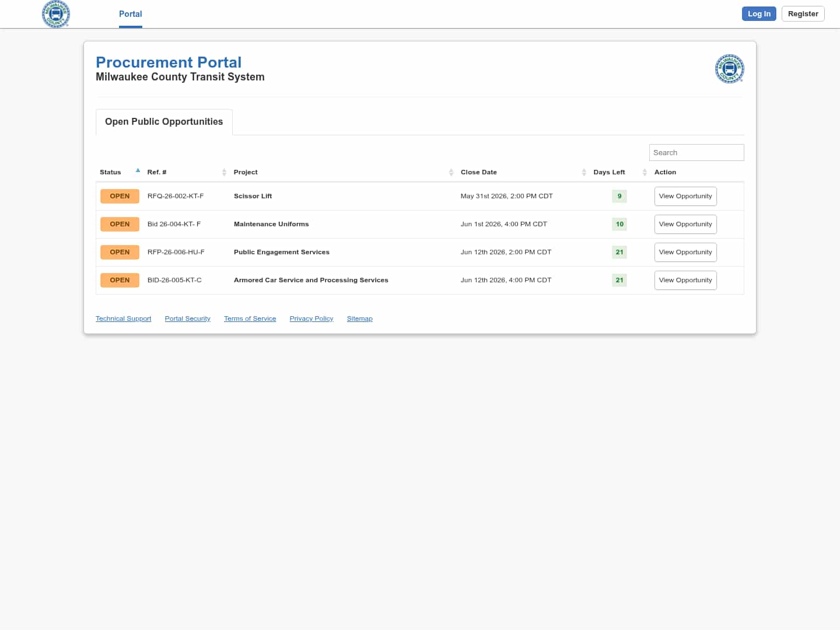Screen dimensions: 840x630
Task: Click reference RFP-26-006-HU-F
Action: [176, 252]
